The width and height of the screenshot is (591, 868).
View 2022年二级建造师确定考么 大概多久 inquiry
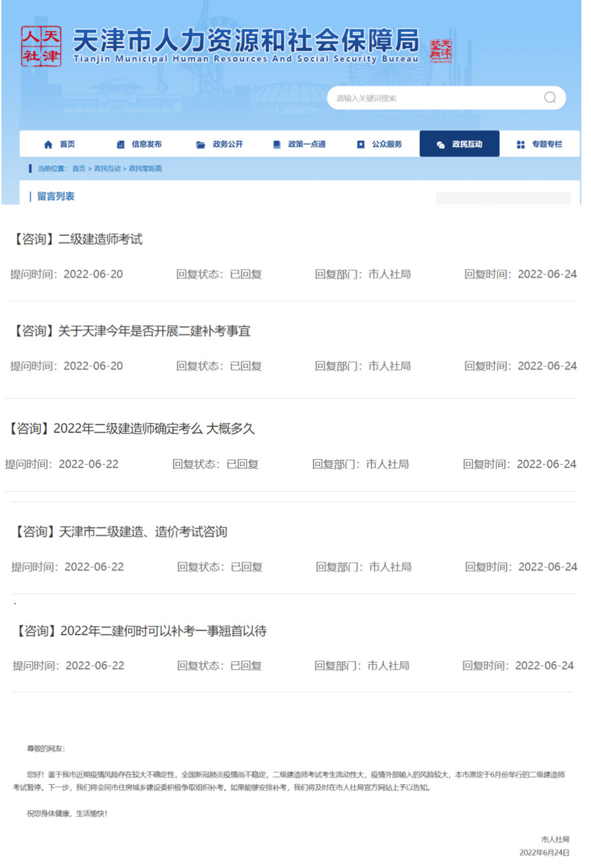tap(131, 429)
